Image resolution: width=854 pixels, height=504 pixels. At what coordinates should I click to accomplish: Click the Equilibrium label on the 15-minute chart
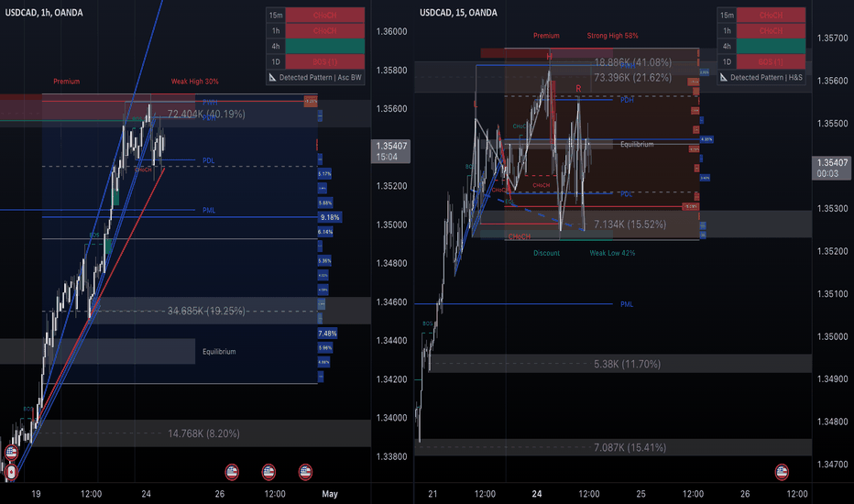[637, 145]
